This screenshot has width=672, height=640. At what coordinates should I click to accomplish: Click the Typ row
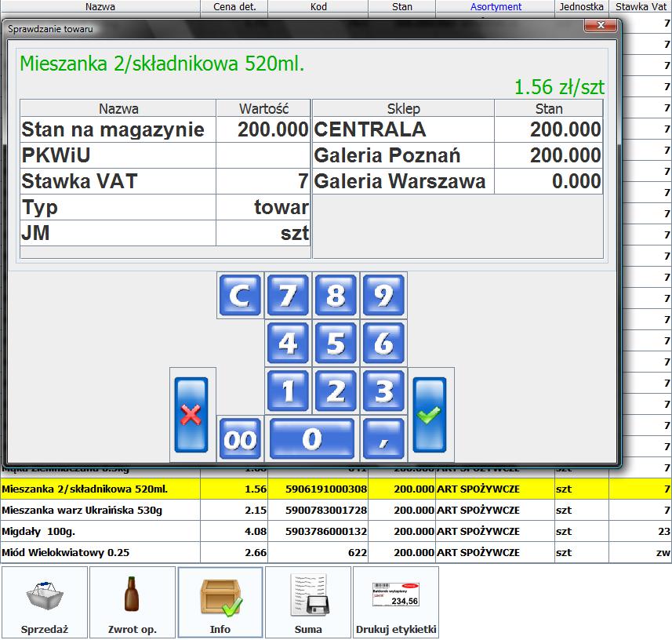coord(165,207)
